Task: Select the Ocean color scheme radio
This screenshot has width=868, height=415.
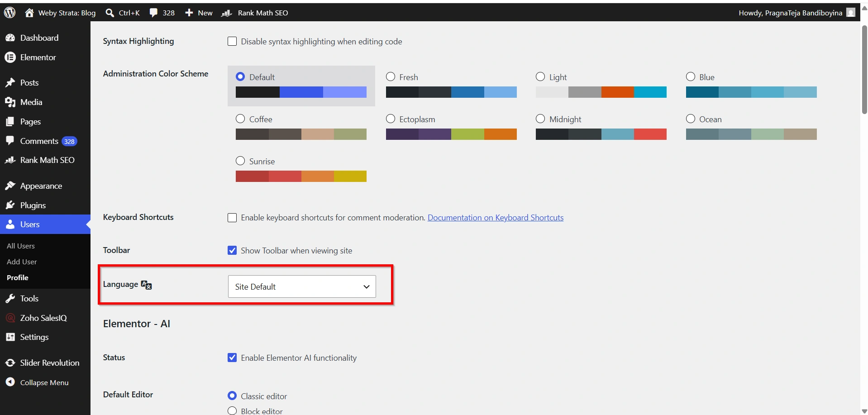Action: tap(691, 119)
